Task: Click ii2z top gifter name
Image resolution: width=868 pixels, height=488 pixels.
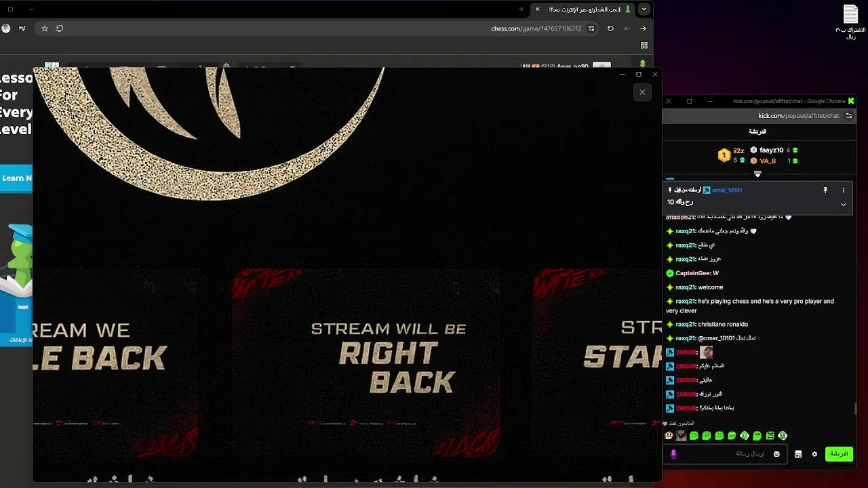Action: (738, 151)
